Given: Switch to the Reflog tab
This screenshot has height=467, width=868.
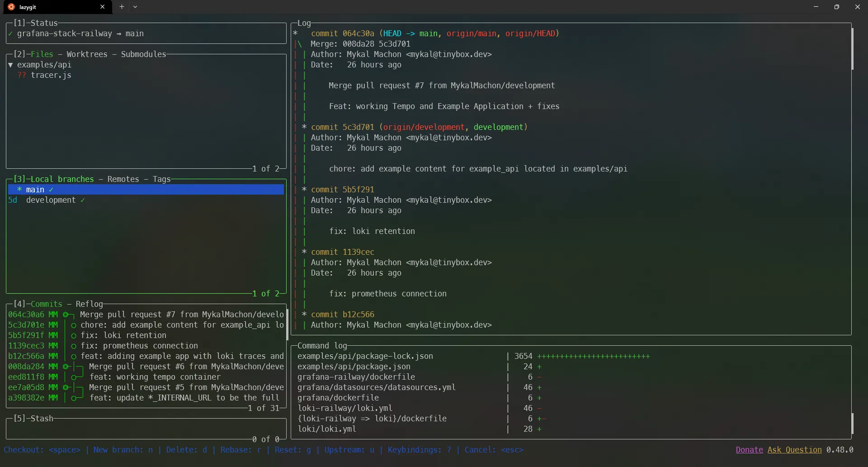Looking at the screenshot, I should coord(89,304).
